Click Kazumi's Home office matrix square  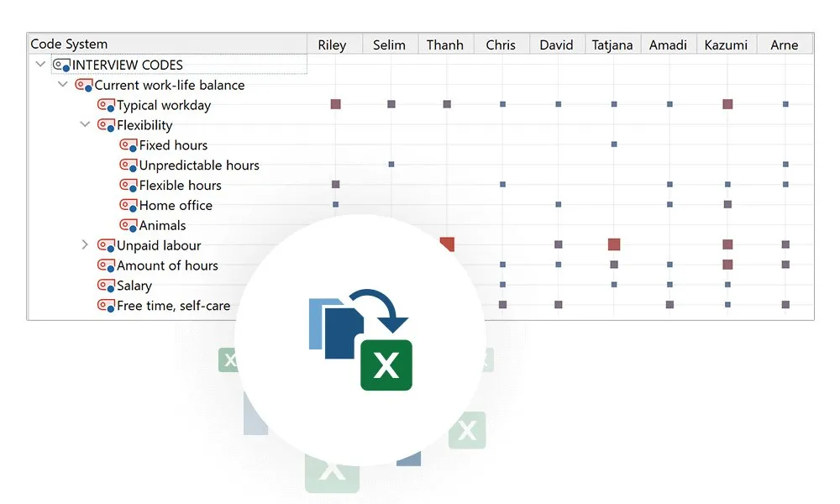(x=727, y=204)
